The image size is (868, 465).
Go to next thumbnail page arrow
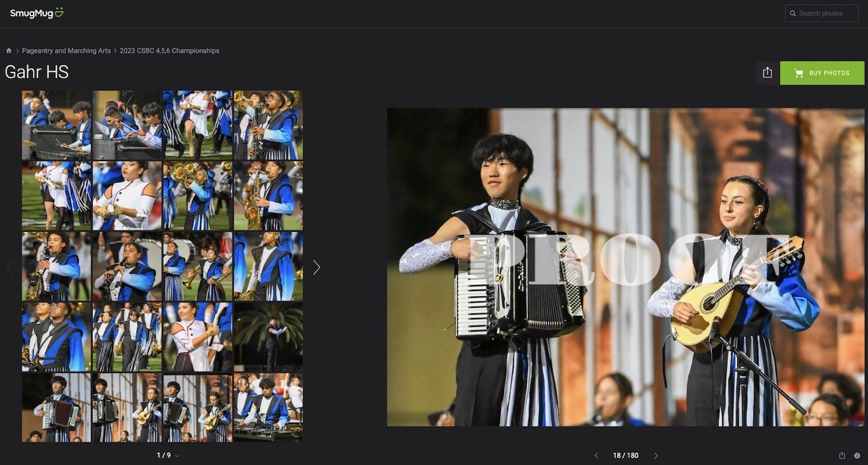pos(316,267)
